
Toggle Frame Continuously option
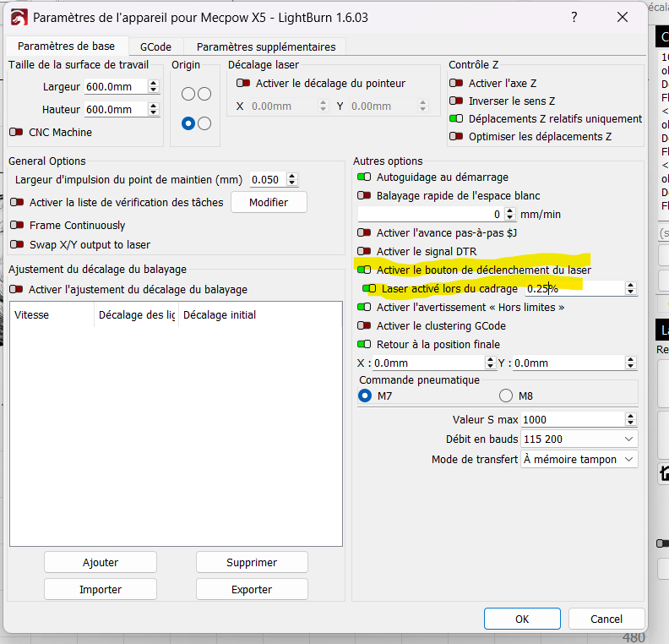point(17,225)
